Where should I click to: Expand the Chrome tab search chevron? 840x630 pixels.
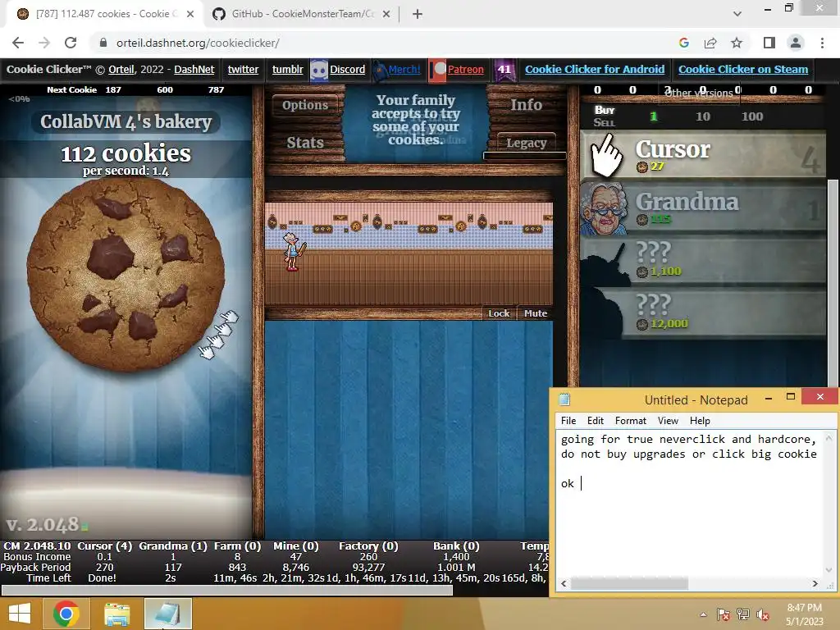(737, 14)
